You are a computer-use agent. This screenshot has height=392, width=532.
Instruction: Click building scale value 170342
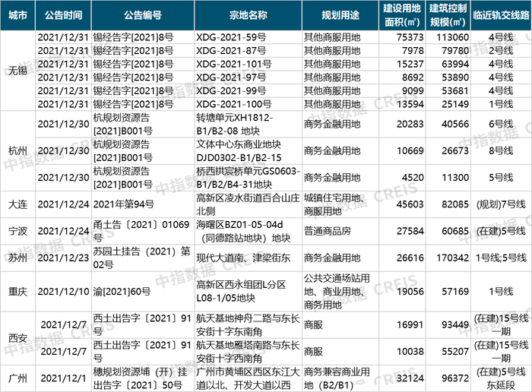coord(453,258)
